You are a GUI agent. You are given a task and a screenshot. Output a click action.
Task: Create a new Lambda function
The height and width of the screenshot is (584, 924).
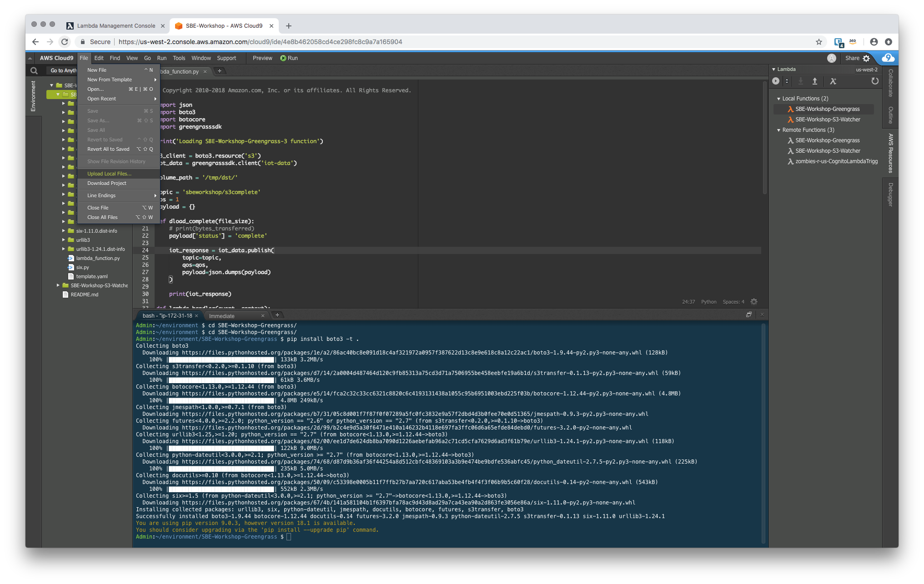click(x=833, y=81)
